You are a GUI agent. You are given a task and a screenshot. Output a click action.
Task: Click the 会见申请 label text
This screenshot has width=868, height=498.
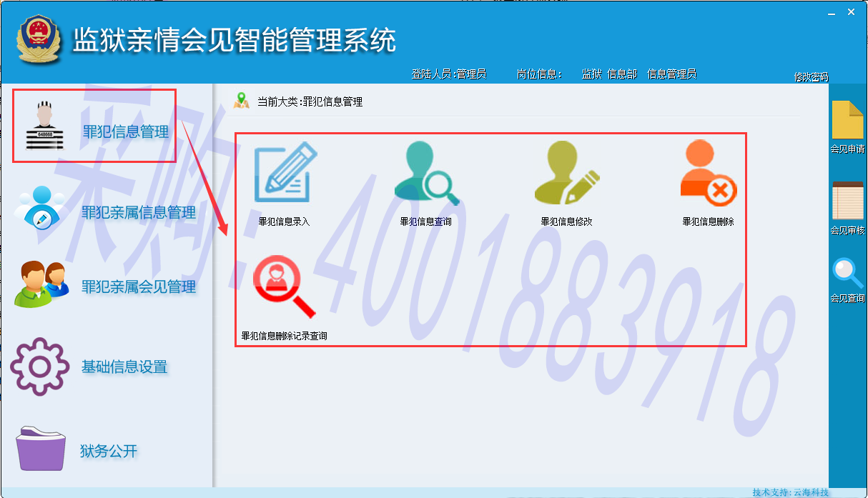[x=847, y=149]
